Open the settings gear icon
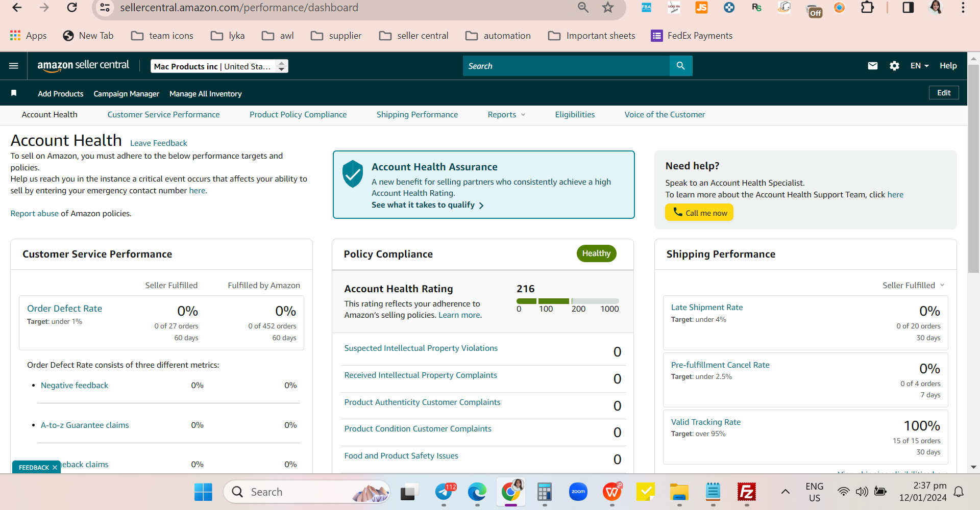This screenshot has width=980, height=510. click(x=894, y=66)
